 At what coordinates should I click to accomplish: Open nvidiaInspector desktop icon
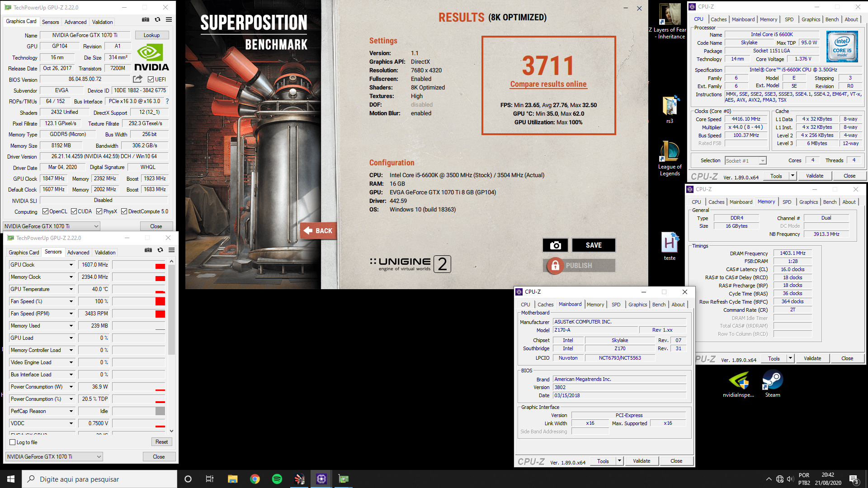(x=738, y=385)
